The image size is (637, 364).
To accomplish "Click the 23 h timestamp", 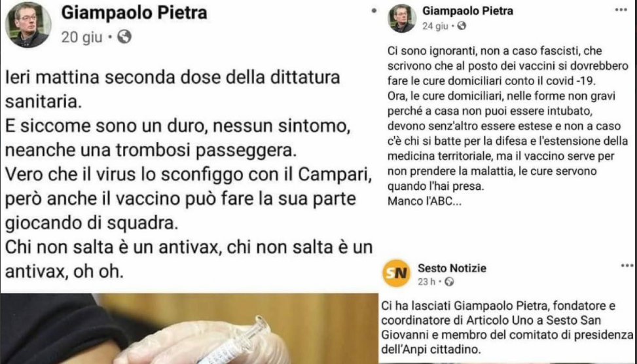I will tap(427, 282).
